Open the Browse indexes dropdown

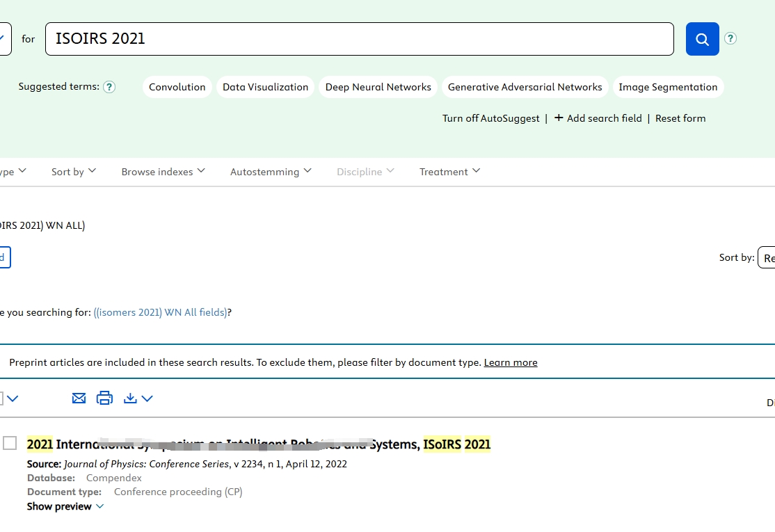(x=163, y=172)
